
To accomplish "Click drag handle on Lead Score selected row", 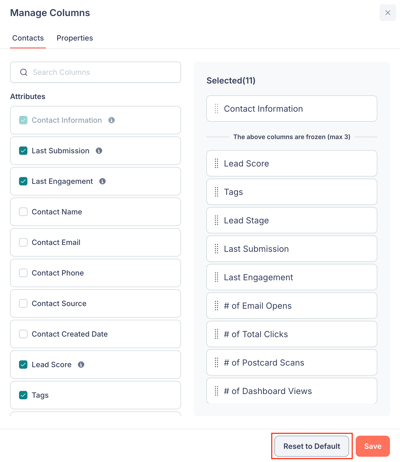I will tap(216, 164).
